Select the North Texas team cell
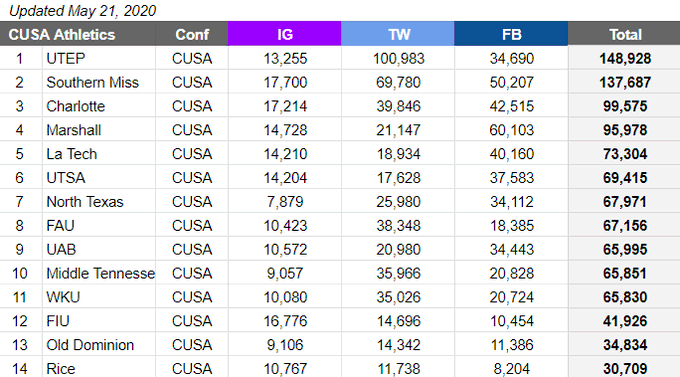 point(99,201)
